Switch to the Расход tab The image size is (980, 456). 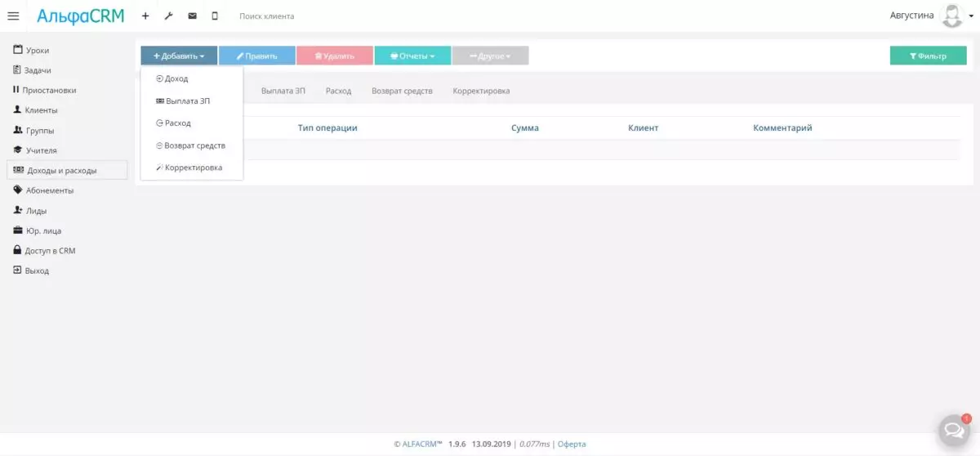tap(338, 91)
